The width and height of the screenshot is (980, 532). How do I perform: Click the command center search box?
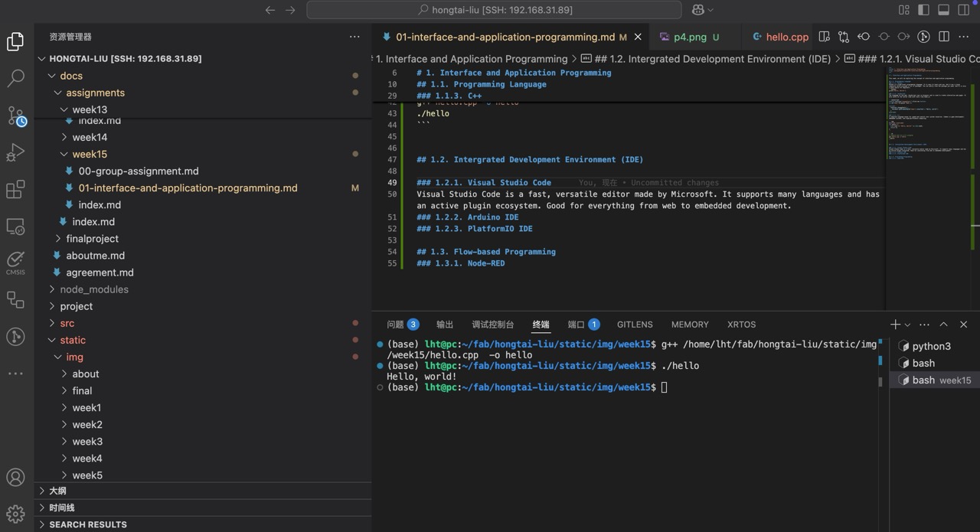pyautogui.click(x=494, y=10)
